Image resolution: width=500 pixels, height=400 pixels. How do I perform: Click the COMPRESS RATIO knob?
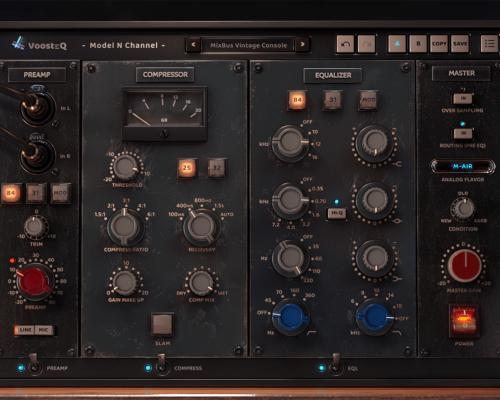125,227
